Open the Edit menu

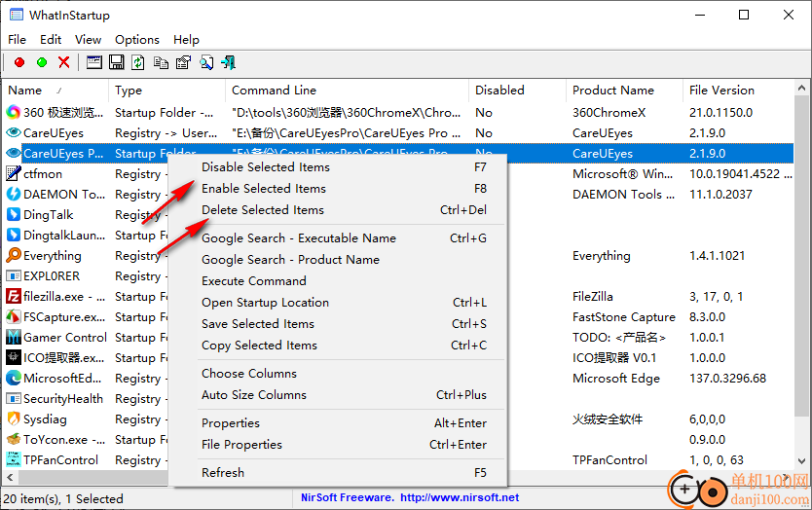[x=51, y=40]
